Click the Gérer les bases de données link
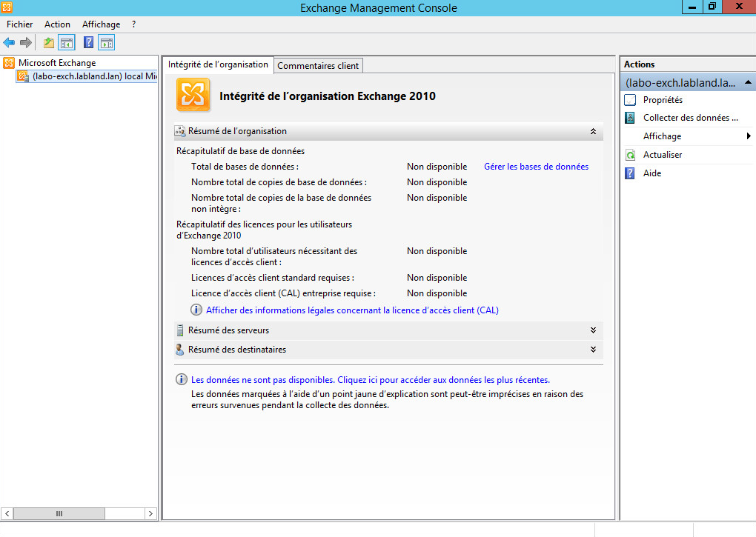 pyautogui.click(x=536, y=167)
